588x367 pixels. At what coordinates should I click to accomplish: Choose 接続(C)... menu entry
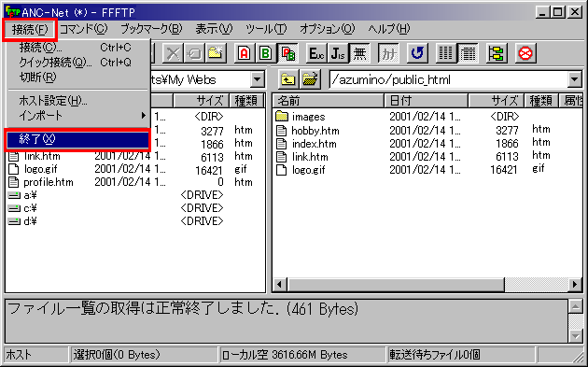pos(77,48)
